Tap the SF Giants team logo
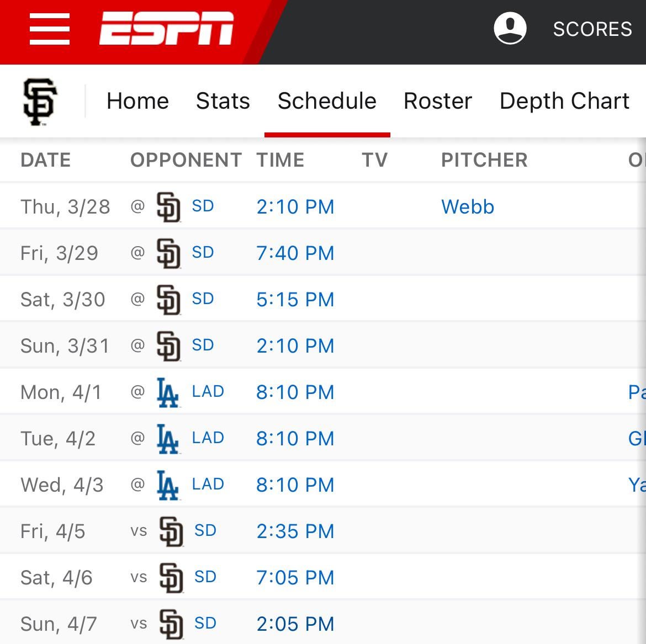Image resolution: width=646 pixels, height=644 pixels. [40, 102]
